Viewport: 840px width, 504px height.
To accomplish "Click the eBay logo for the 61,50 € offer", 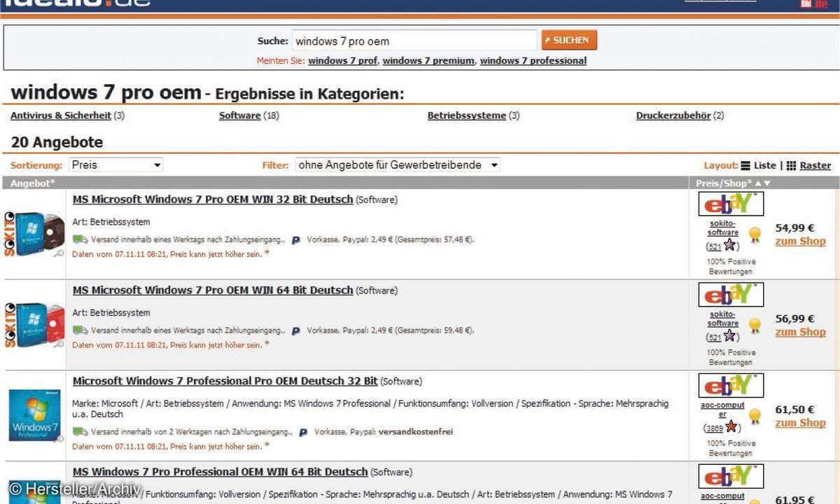I will point(731,386).
